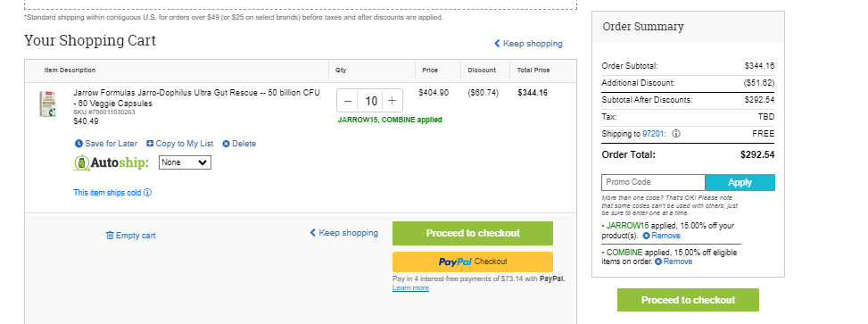The height and width of the screenshot is (324, 868).
Task: Apply the promo code
Action: pos(740,182)
